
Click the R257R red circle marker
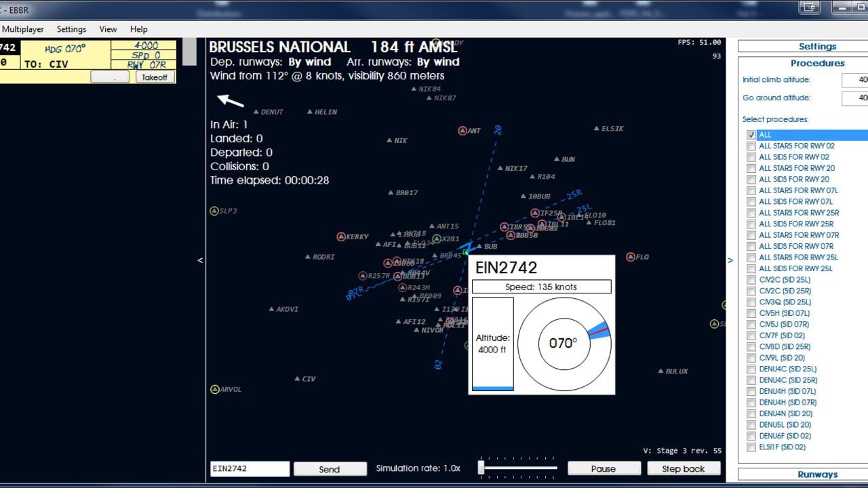[x=363, y=276]
